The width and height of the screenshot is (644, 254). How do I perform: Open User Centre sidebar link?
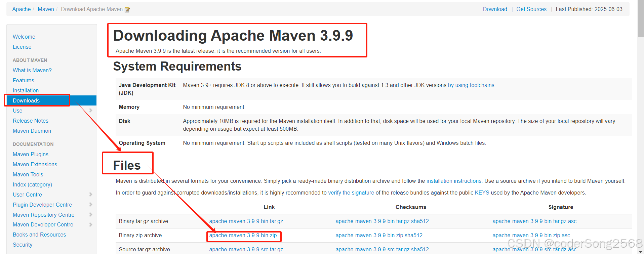[27, 195]
